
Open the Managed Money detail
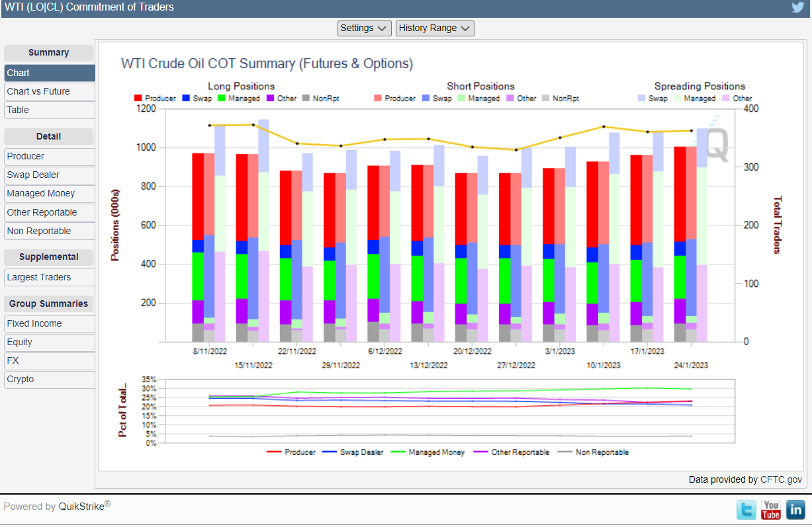(41, 193)
